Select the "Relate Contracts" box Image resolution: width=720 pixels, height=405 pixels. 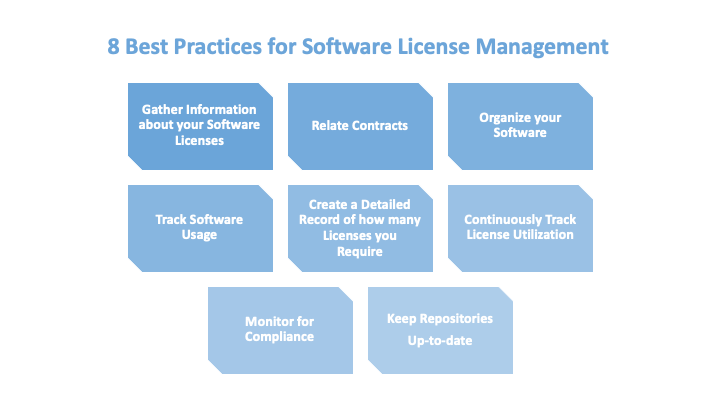pyautogui.click(x=360, y=125)
